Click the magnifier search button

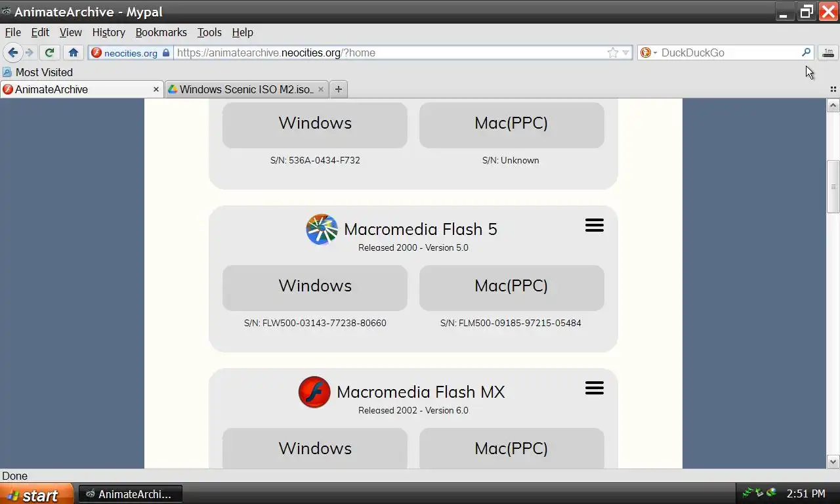[807, 52]
